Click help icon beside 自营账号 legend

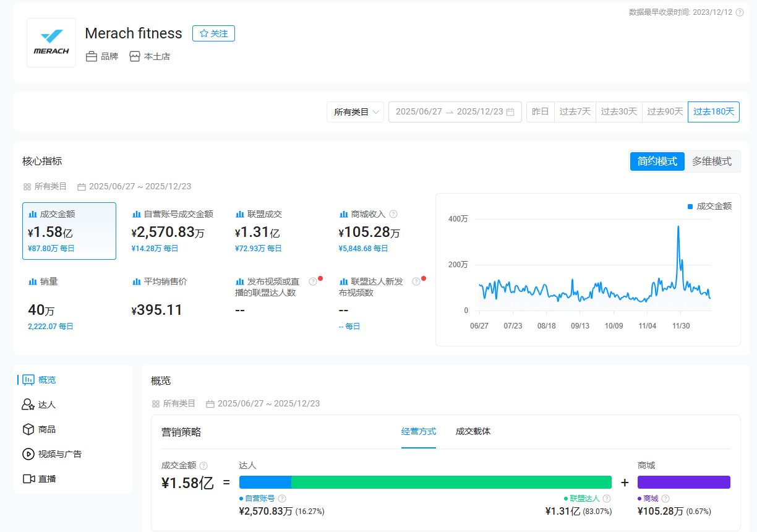282,499
